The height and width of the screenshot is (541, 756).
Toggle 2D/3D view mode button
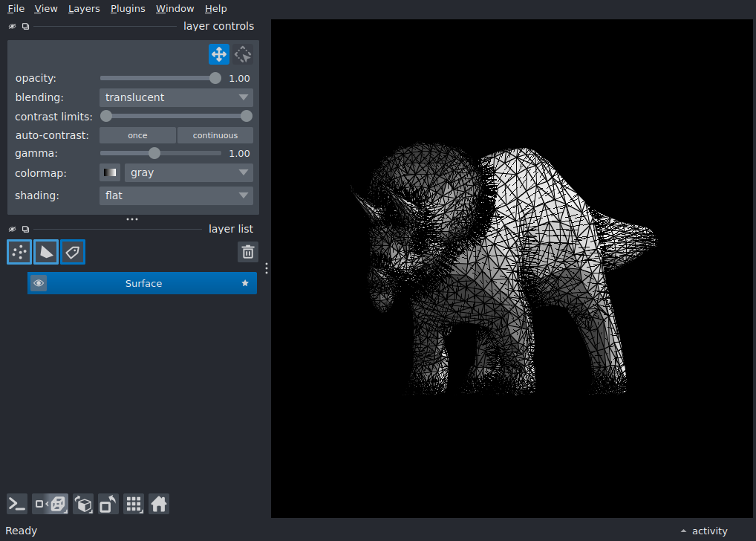point(50,505)
